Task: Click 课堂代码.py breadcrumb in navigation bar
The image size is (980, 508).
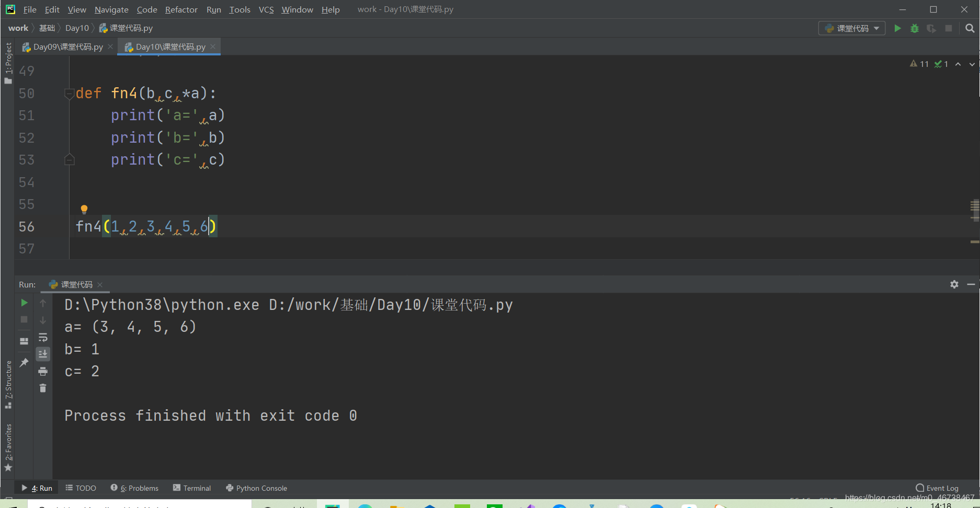Action: (x=126, y=28)
